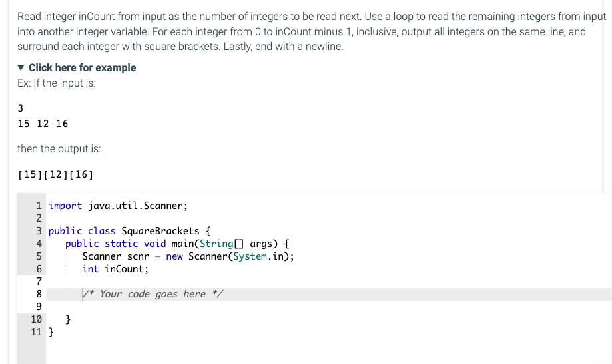612x364 pixels.
Task: Click line number 11 in the gutter
Action: tap(37, 332)
